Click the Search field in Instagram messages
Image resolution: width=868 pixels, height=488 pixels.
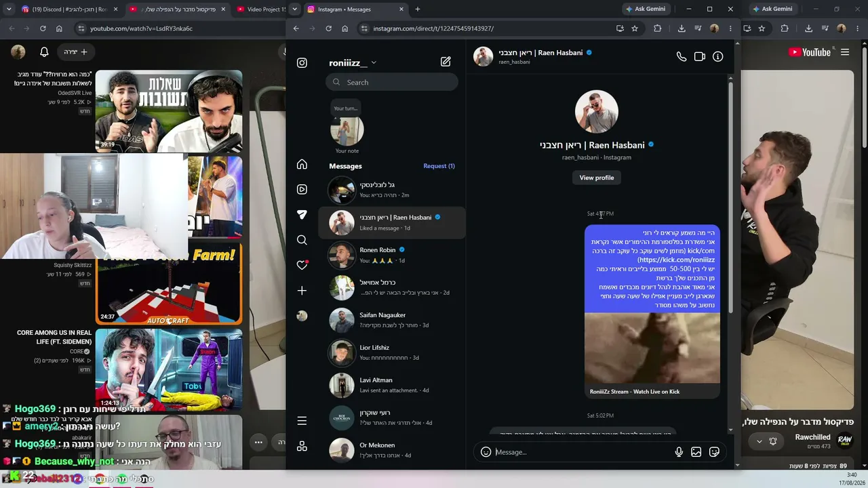[x=392, y=82]
